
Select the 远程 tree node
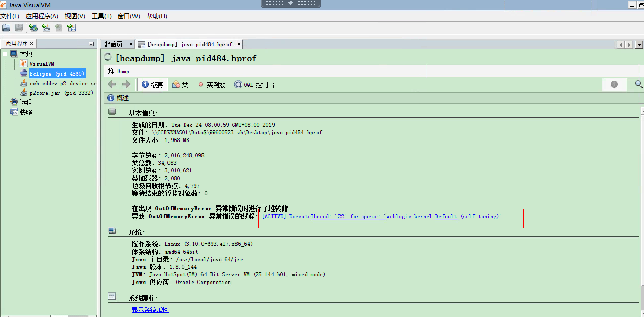26,102
